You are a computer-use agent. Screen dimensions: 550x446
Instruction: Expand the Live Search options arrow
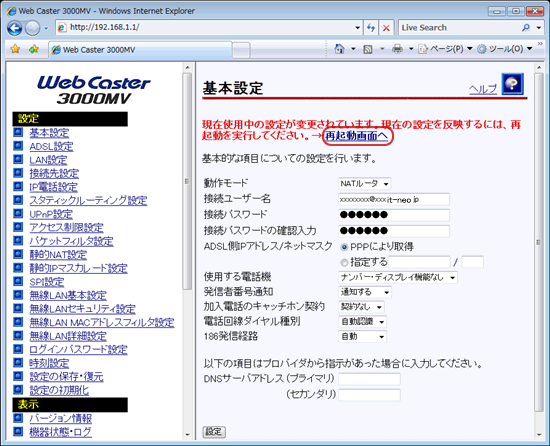tap(539, 28)
